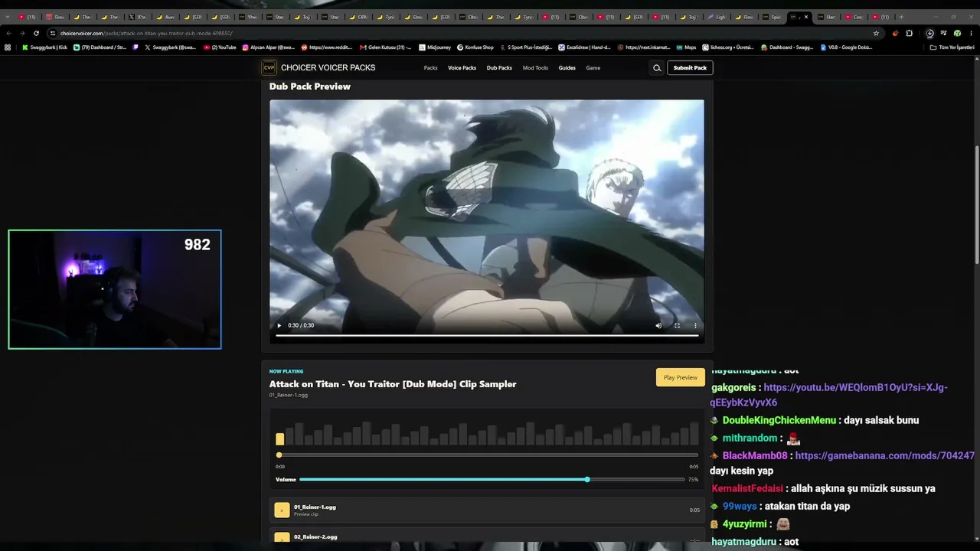Click the CHOICER VOICER PACKS site title

click(x=328, y=68)
